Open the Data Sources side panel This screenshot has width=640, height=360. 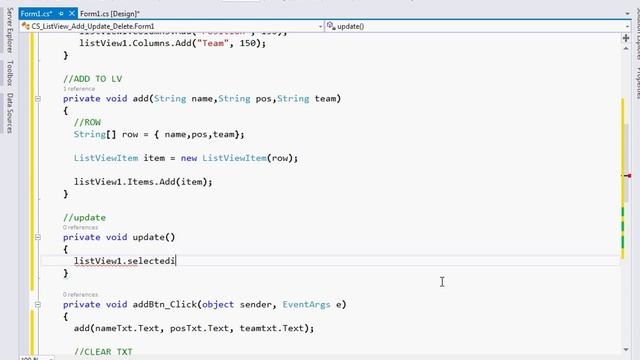coord(10,113)
